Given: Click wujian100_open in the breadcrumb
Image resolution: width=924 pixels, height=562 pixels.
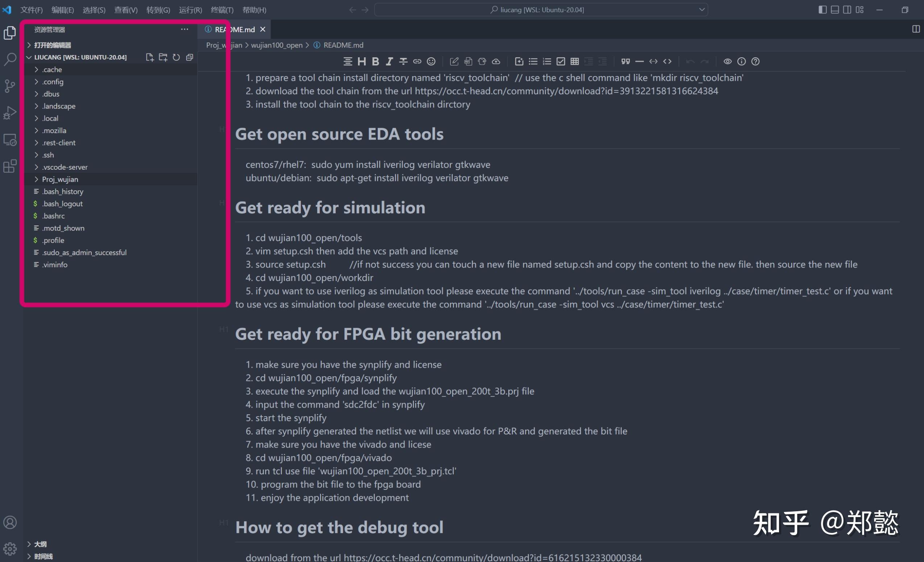Looking at the screenshot, I should 276,45.
